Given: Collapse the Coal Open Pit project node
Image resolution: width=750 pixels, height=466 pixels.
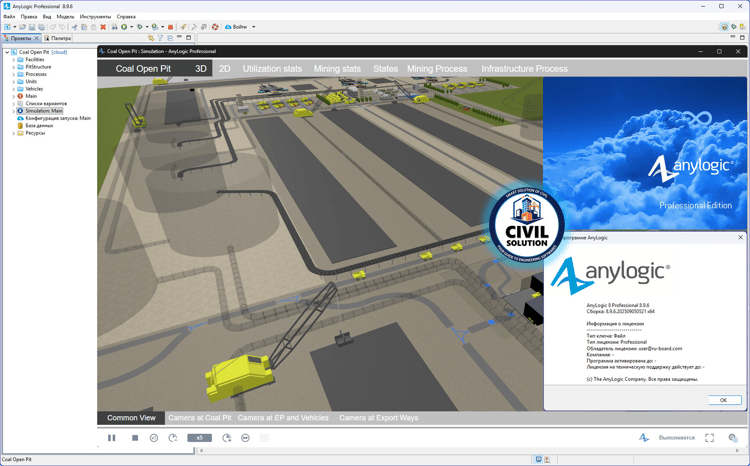Looking at the screenshot, I should [7, 52].
